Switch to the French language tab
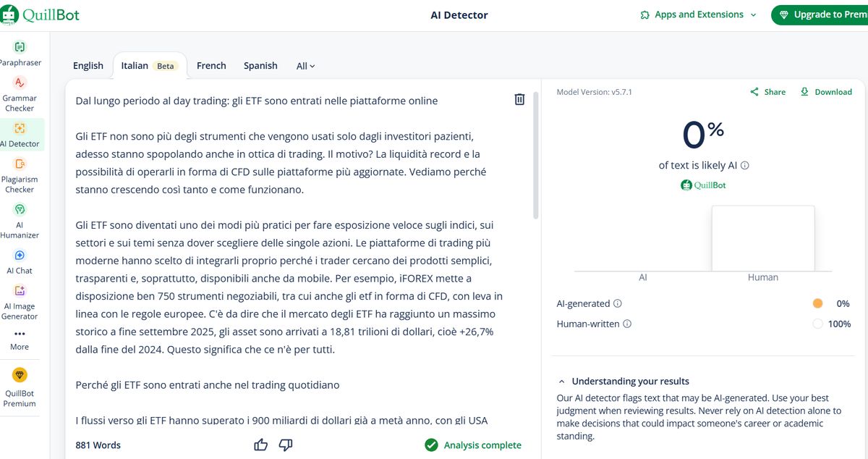The height and width of the screenshot is (459, 868). 211,65
